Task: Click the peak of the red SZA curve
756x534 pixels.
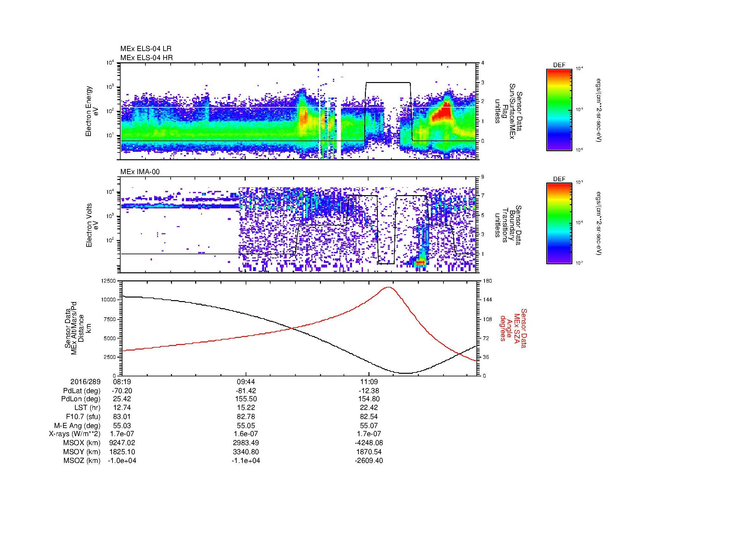Action: click(x=389, y=287)
